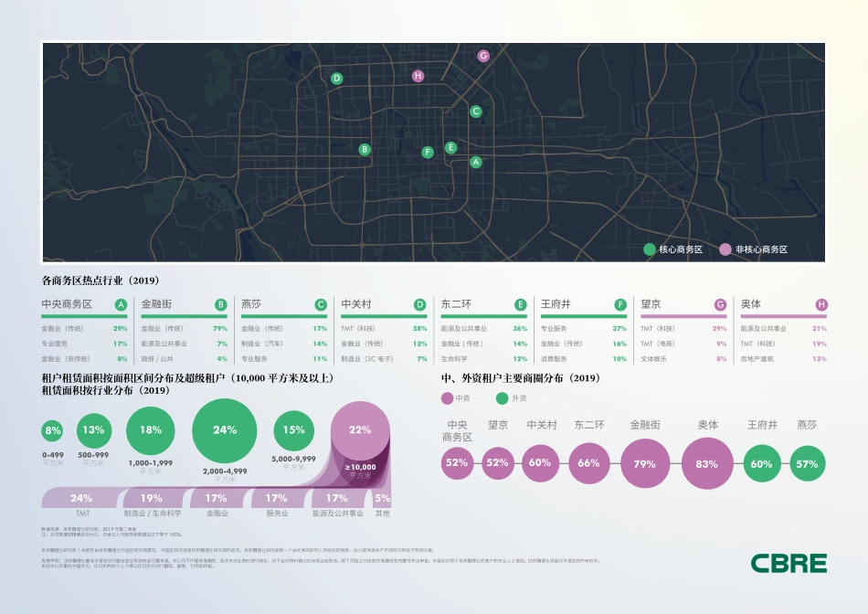This screenshot has width=868, height=614.
Task: Select map marker A on the map
Action: (475, 161)
